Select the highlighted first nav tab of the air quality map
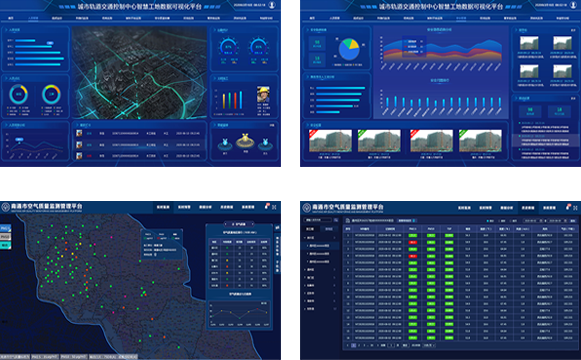This screenshot has height=360, width=581. tap(163, 207)
